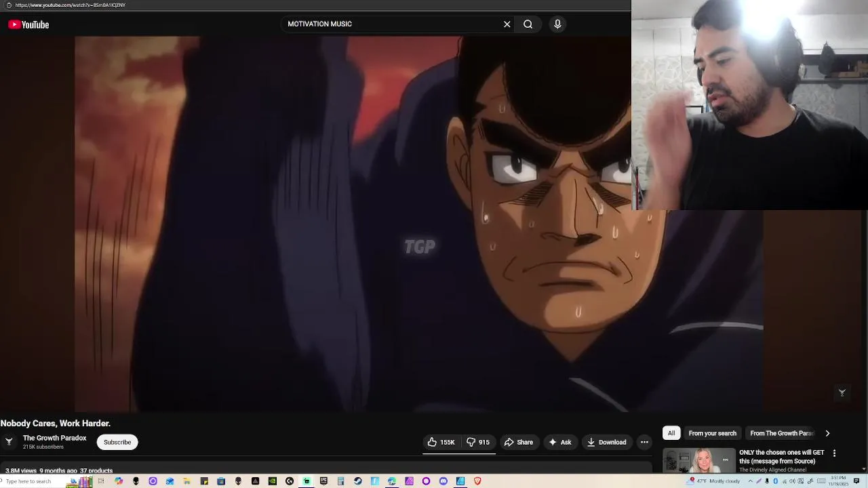The image size is (868, 488).
Task: Open File Explorer from the taskbar
Action: point(186,481)
